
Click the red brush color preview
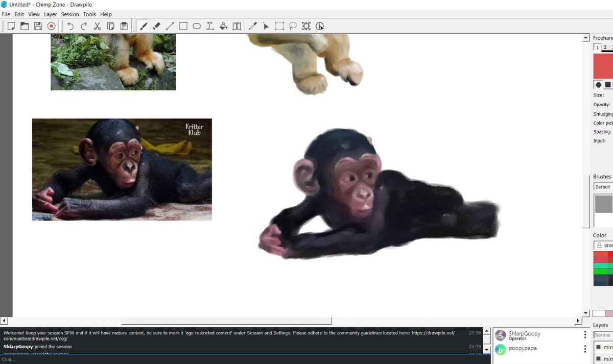(603, 65)
